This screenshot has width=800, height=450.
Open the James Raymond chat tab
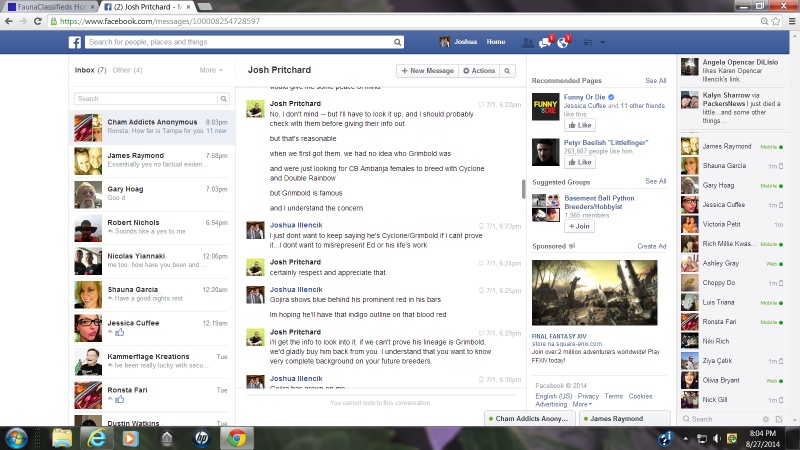pos(623,418)
